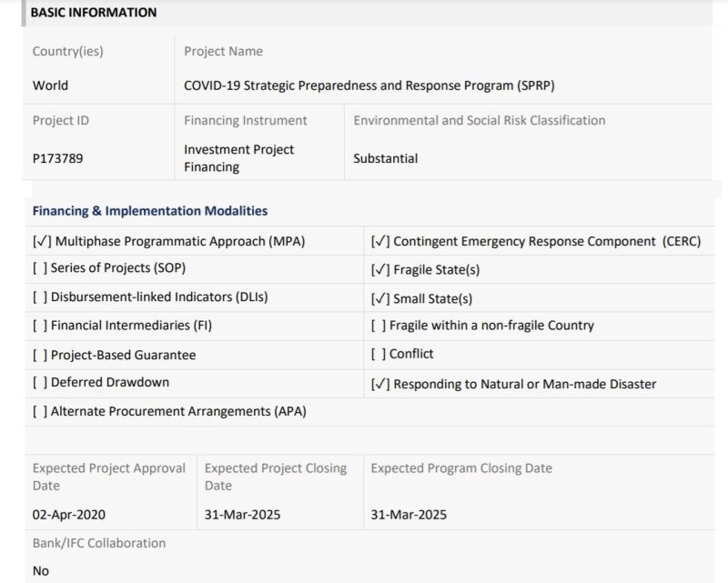Click the Investment Project Financing instrument value

click(238, 158)
